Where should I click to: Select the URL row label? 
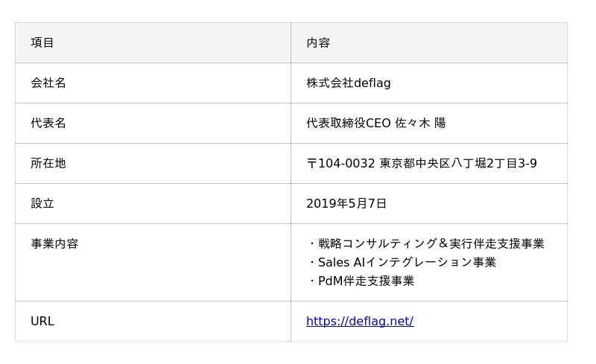click(42, 322)
